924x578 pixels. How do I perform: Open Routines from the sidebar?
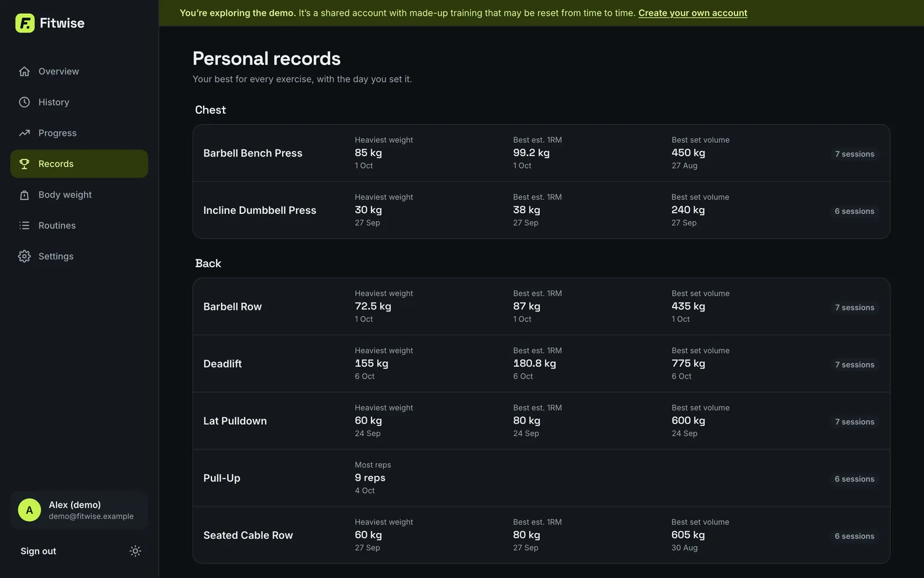pyautogui.click(x=79, y=225)
